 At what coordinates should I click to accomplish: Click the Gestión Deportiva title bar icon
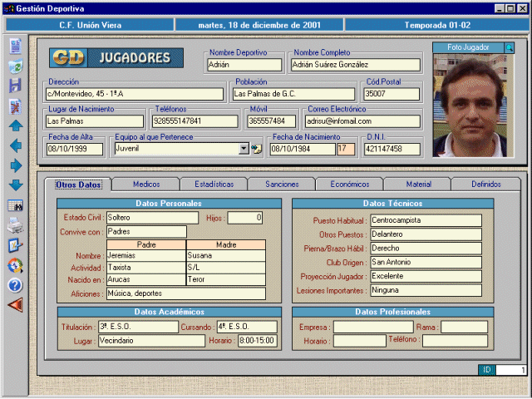pos(8,8)
